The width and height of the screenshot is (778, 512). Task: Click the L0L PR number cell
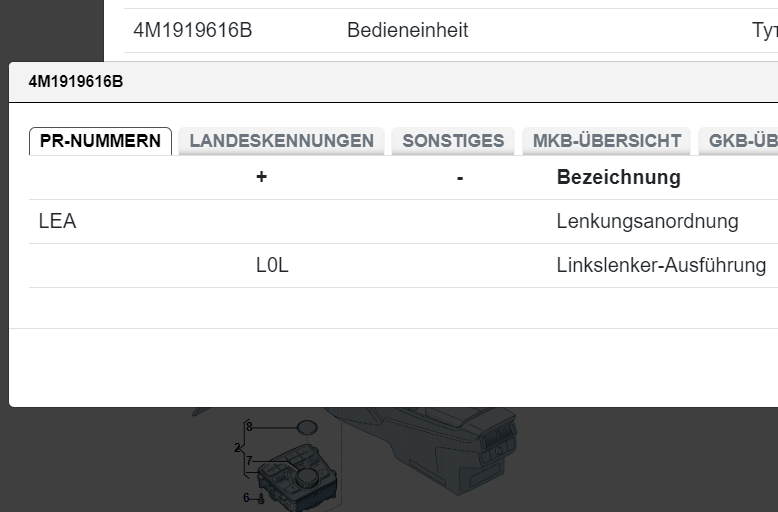[272, 266]
